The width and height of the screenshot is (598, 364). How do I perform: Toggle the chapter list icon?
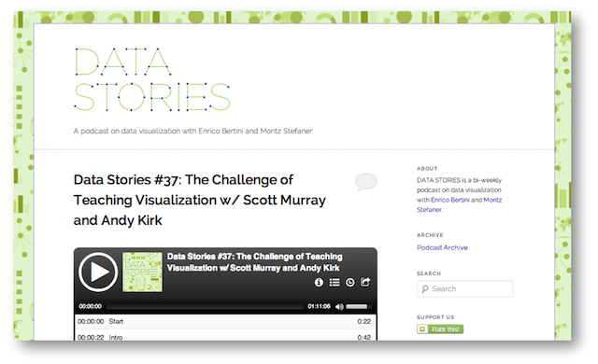coord(335,282)
